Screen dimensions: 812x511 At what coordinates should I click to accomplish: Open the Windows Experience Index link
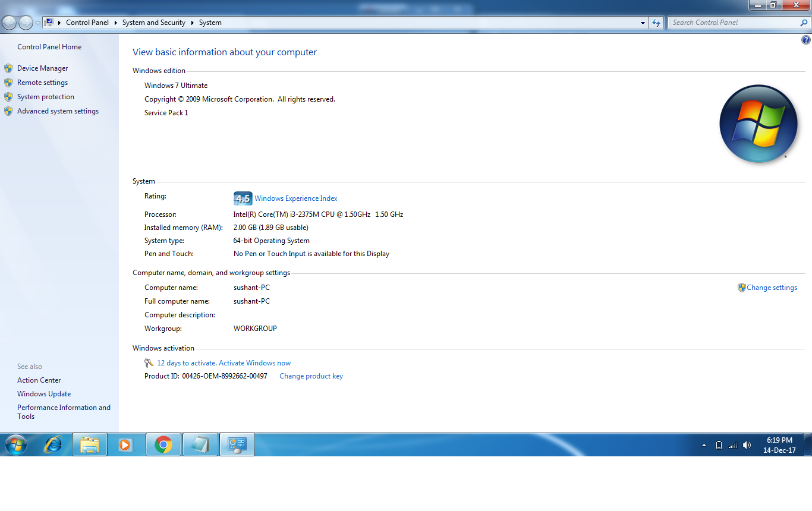point(295,198)
